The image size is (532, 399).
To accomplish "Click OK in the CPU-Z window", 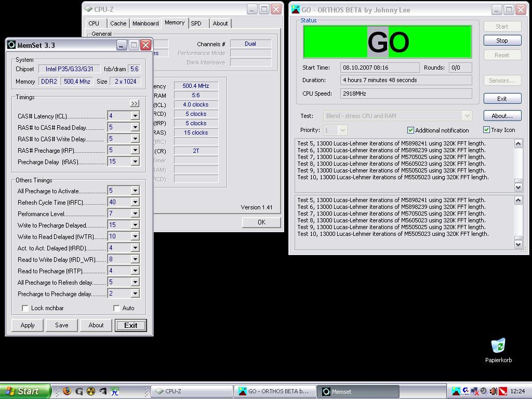I will tap(261, 222).
